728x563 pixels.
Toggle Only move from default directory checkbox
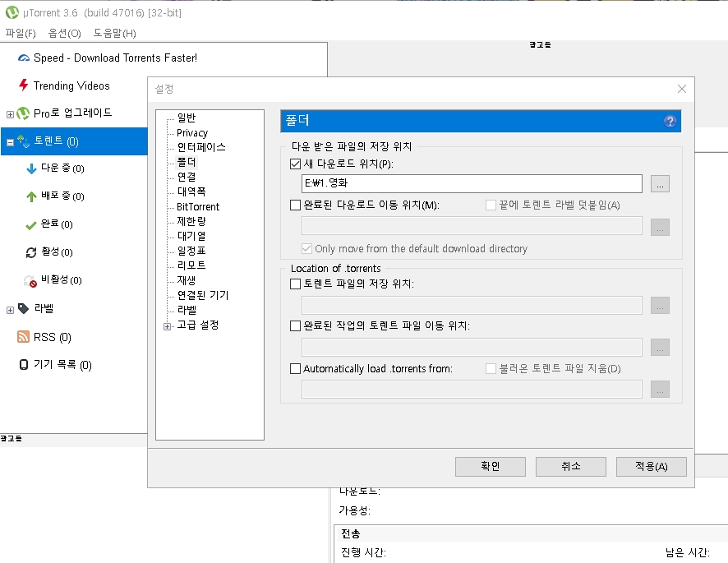(x=306, y=248)
